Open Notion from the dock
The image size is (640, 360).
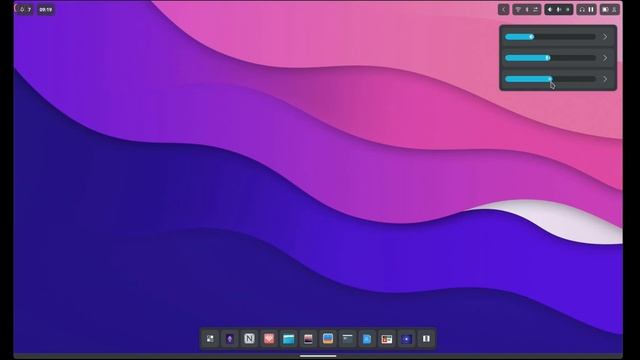click(x=249, y=338)
